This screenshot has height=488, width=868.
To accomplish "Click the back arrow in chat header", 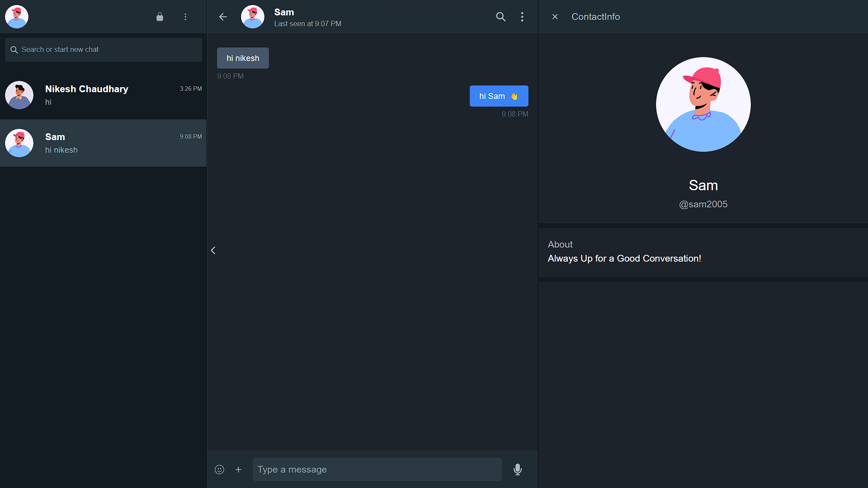I will point(223,17).
